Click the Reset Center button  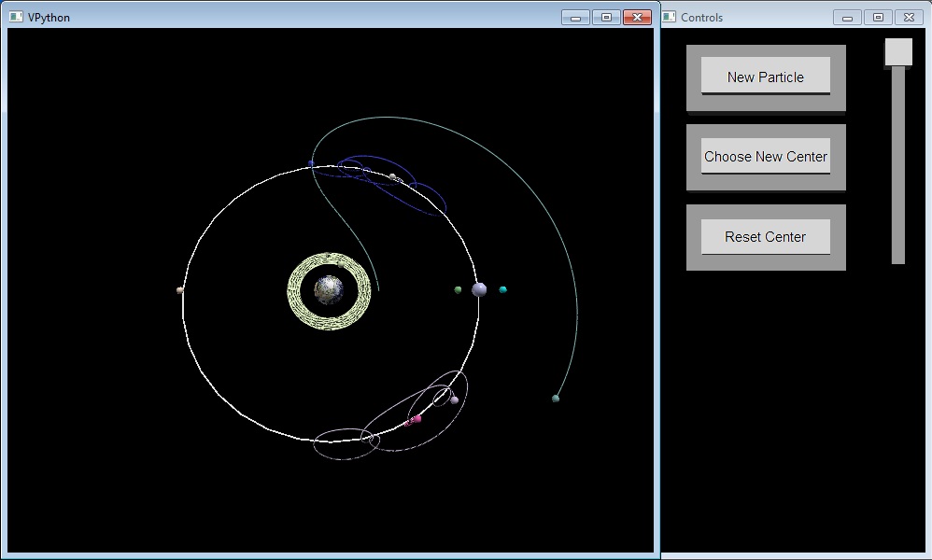765,237
